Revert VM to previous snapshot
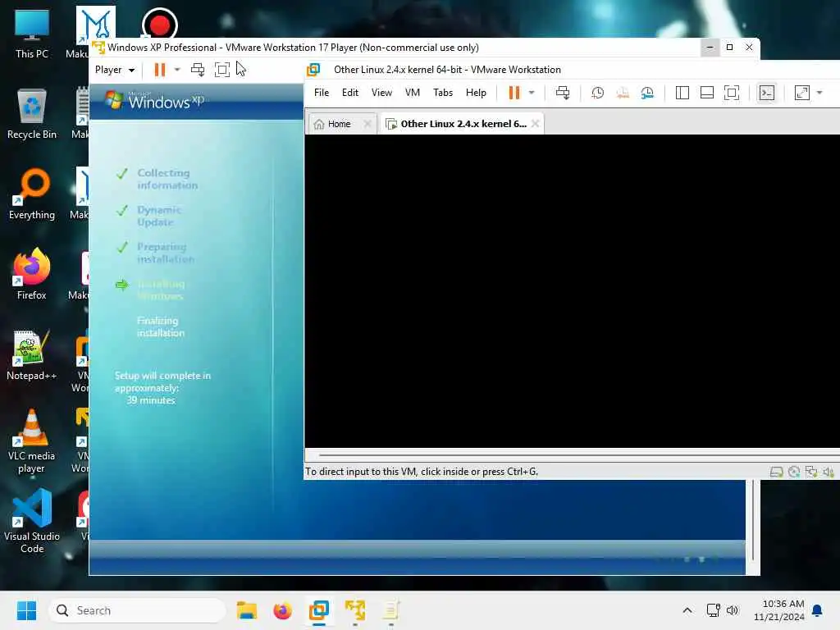The height and width of the screenshot is (630, 840). 623,93
